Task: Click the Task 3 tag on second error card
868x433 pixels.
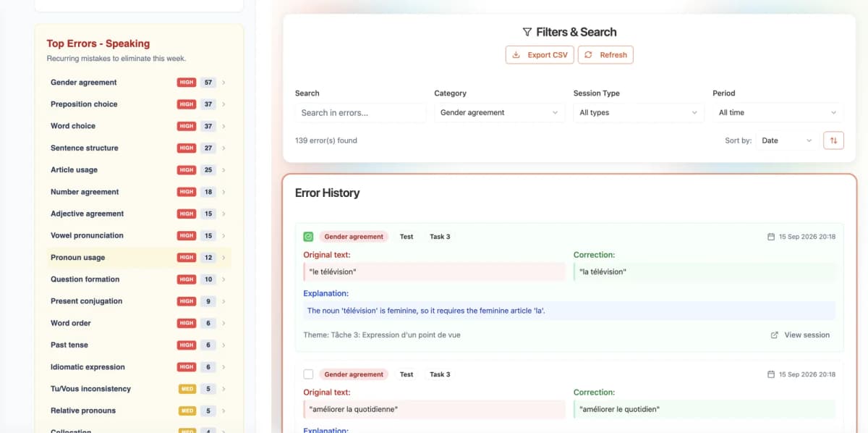Action: coord(440,374)
